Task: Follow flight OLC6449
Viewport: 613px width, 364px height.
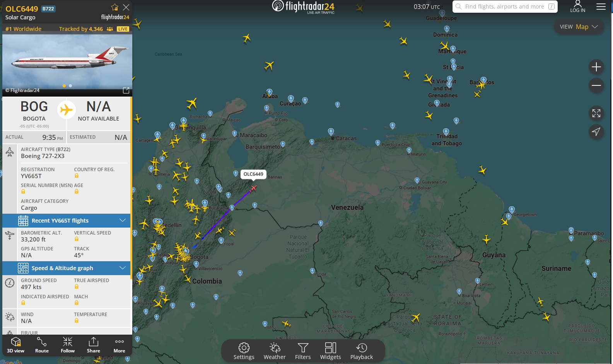Action: tap(68, 345)
